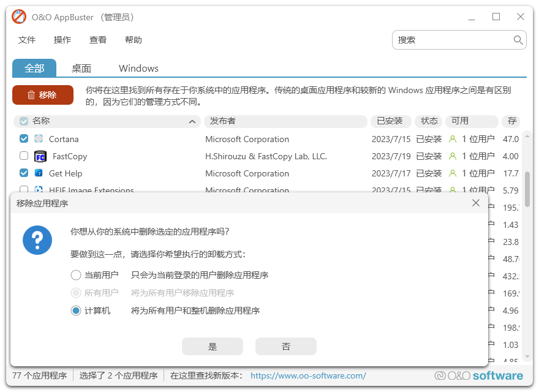
Task: Click the Cortana name text
Action: click(x=64, y=139)
